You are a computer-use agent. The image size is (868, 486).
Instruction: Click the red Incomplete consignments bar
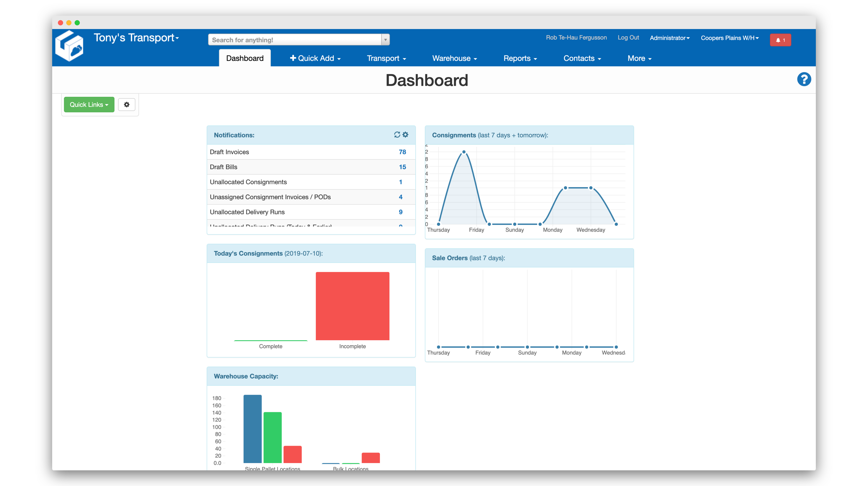tap(352, 306)
